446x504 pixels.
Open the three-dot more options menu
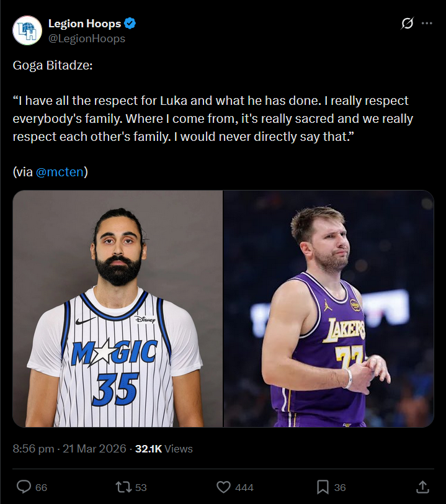coord(427,24)
